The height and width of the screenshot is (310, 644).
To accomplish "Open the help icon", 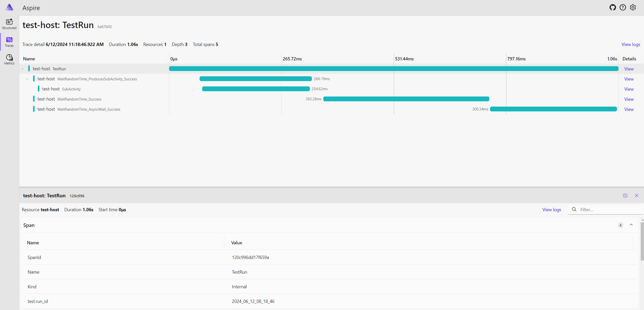I will pos(623,8).
